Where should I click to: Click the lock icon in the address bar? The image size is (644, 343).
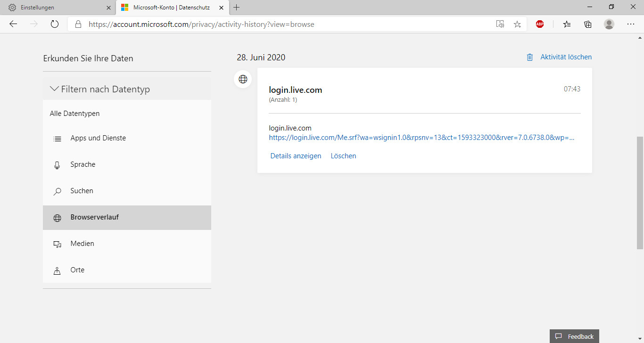78,24
